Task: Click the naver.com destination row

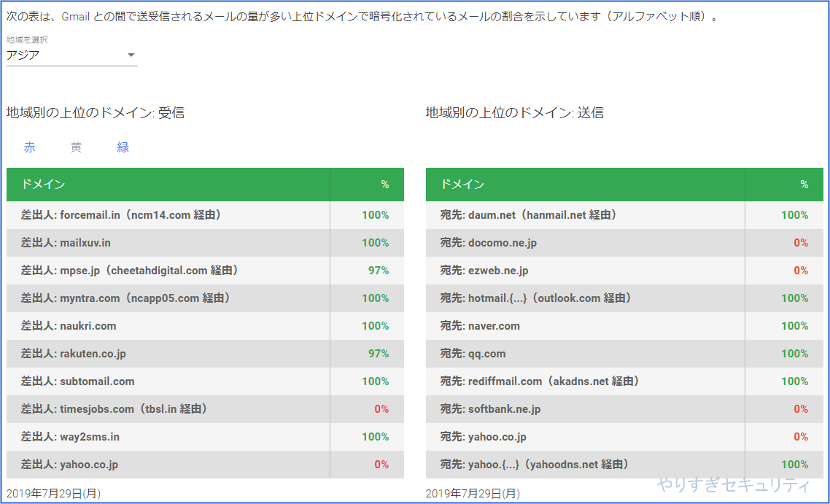Action: (624, 325)
